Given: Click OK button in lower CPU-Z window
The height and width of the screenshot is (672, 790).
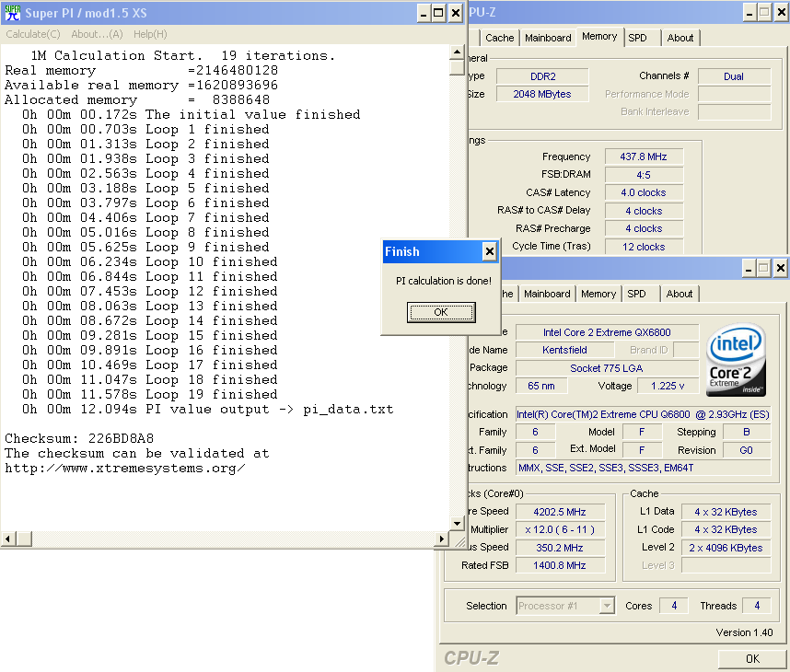Looking at the screenshot, I should pyautogui.click(x=753, y=659).
